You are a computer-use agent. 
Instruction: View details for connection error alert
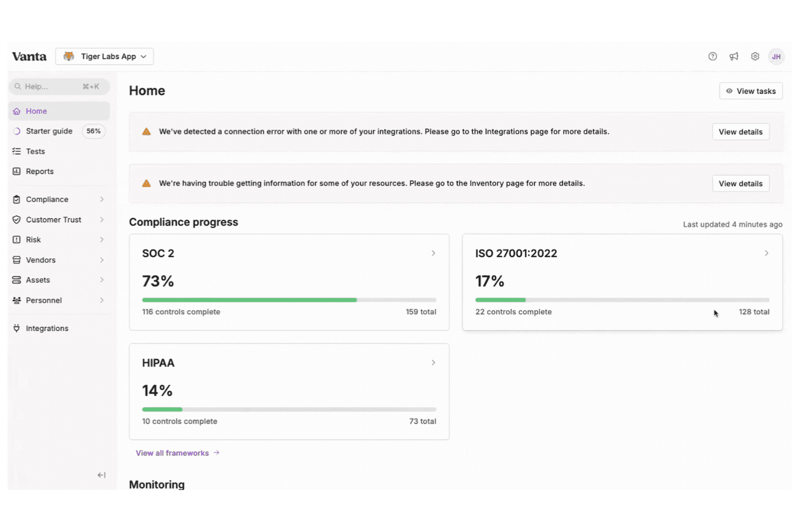(740, 132)
